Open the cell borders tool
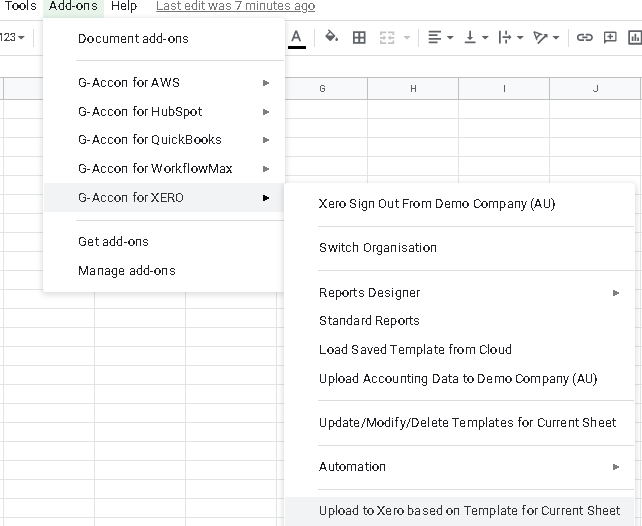 tap(359, 38)
